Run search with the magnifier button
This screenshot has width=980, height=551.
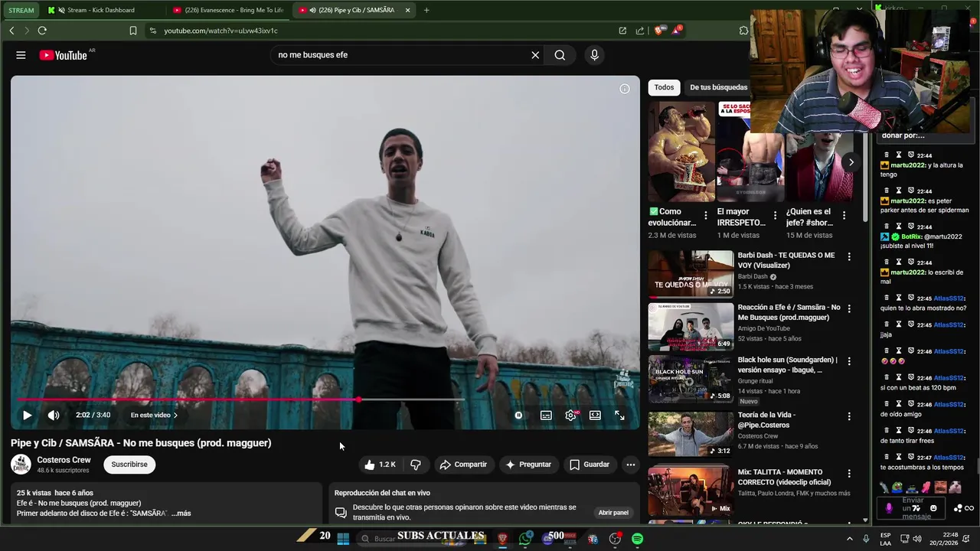click(x=560, y=55)
